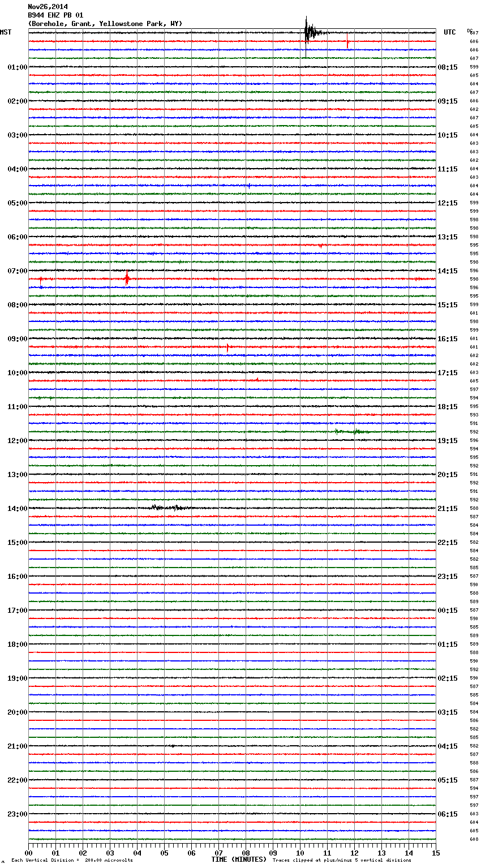Click the 23:15 UTC time label
This screenshot has width=481, height=868.
tap(448, 577)
